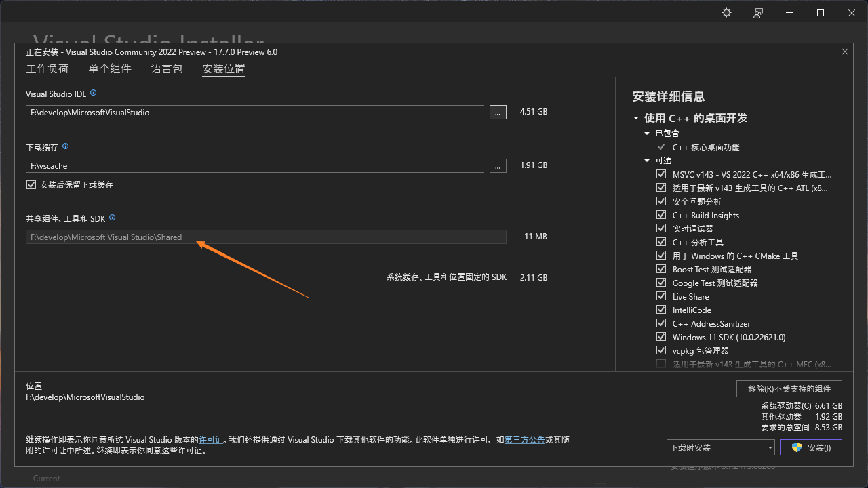The width and height of the screenshot is (868, 488).
Task: Uncheck vcpkg 包管理器
Action: click(661, 350)
